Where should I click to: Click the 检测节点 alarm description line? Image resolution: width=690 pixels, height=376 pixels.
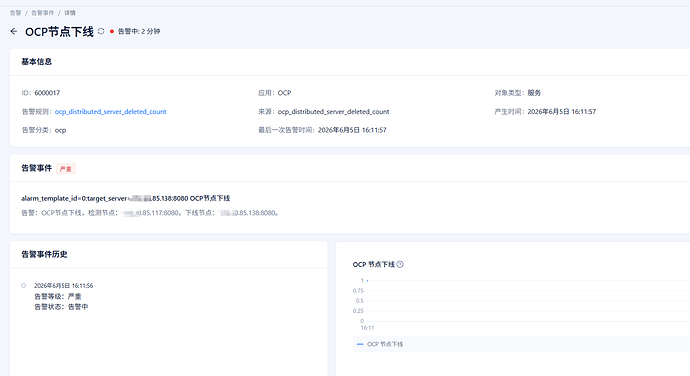pos(150,213)
